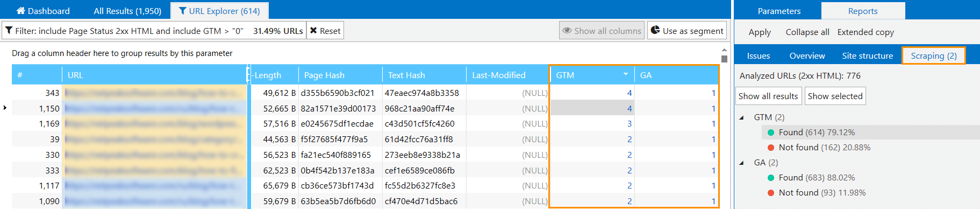Viewport: 980px width, 209px height.
Task: Click the Reset cross icon
Action: [313, 31]
